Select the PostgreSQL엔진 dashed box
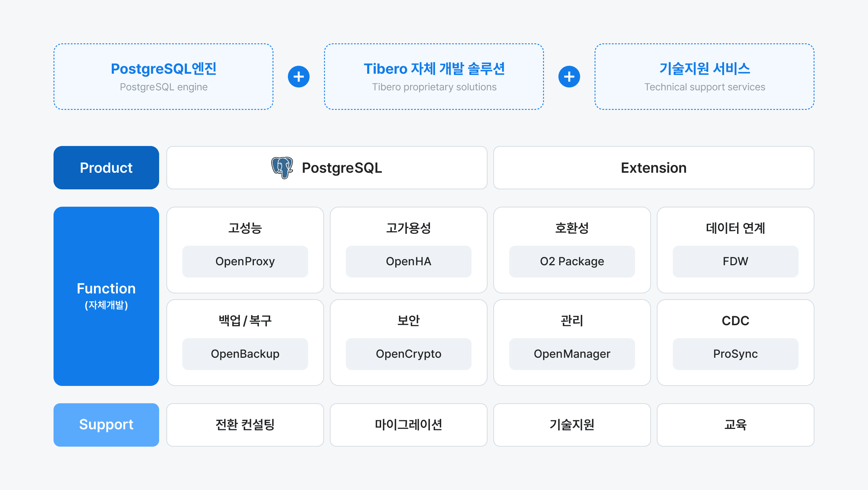Image resolution: width=868 pixels, height=490 pixels. (x=163, y=77)
